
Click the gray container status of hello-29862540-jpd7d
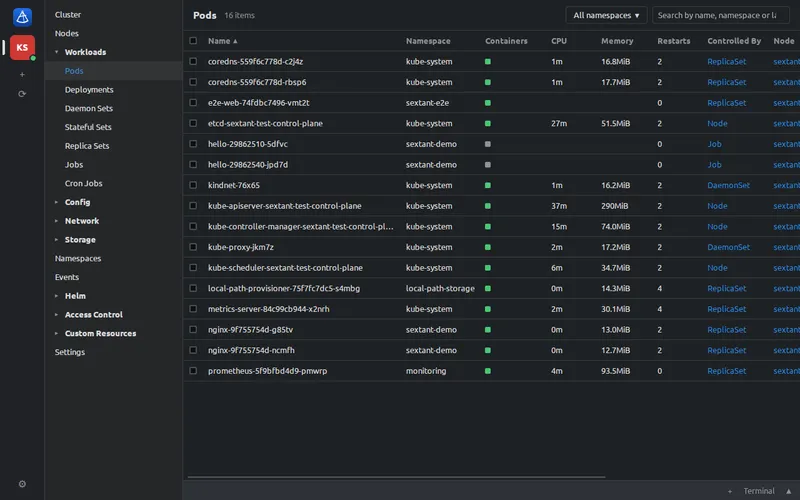[488, 165]
